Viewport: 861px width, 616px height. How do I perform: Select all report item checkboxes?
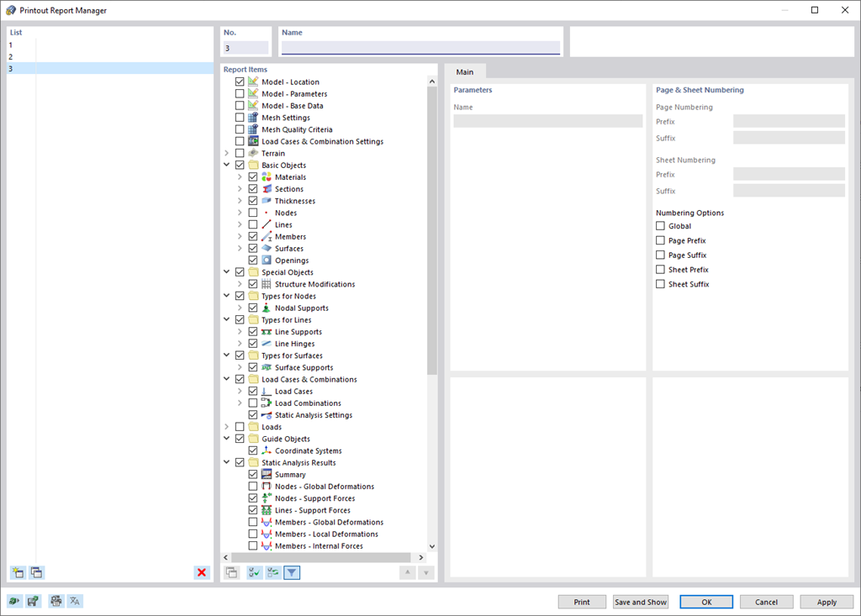point(253,572)
